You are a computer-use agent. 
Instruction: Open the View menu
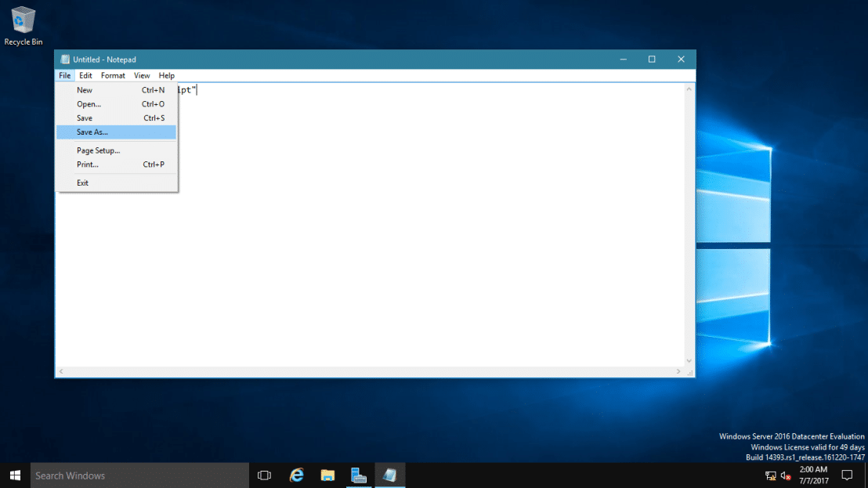point(142,75)
